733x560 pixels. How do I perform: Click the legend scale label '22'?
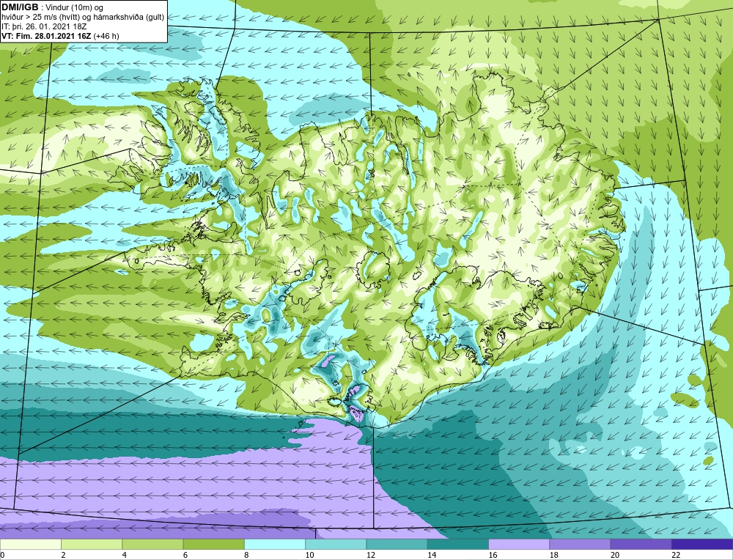pyautogui.click(x=676, y=556)
